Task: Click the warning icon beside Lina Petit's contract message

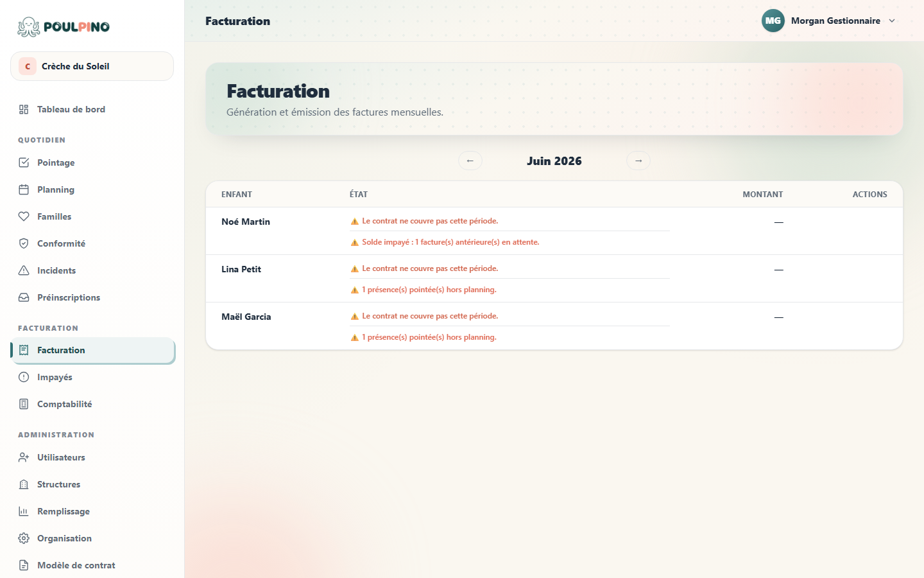Action: [354, 269]
